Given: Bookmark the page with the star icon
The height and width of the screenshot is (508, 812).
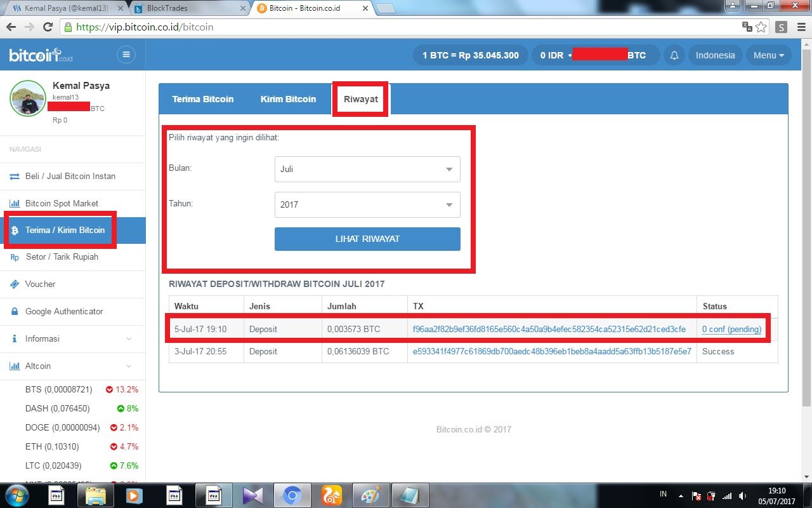Looking at the screenshot, I should pyautogui.click(x=761, y=27).
